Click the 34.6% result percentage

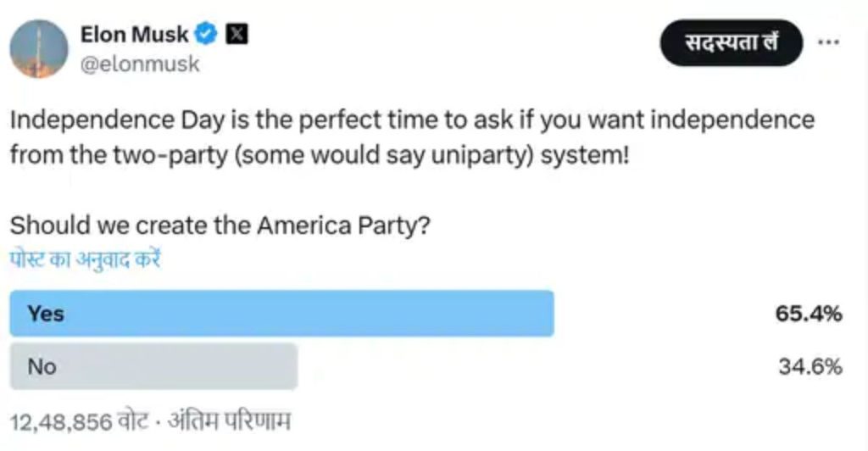(810, 366)
